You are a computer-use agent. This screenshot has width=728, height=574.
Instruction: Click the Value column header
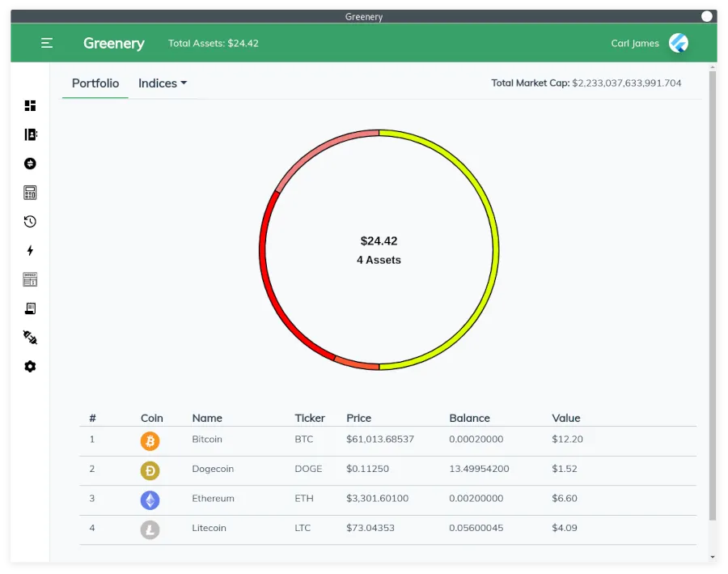(x=566, y=418)
